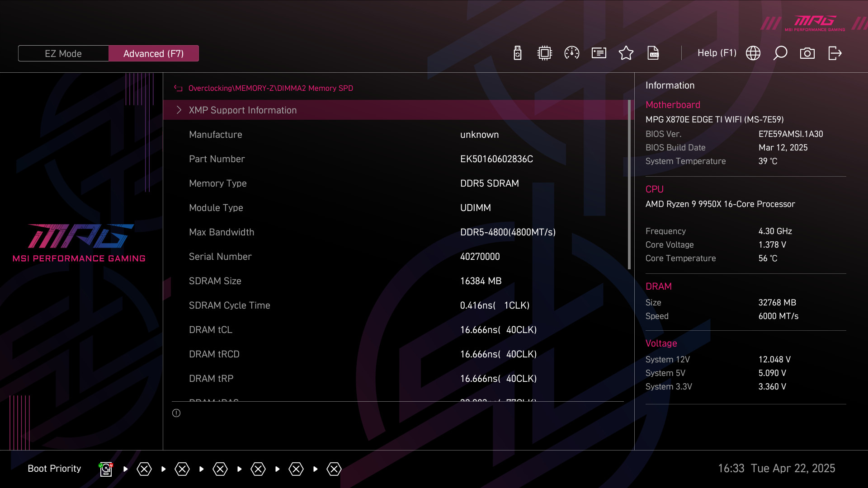
Task: Click the MPG logo in the left sidebar
Action: click(79, 243)
